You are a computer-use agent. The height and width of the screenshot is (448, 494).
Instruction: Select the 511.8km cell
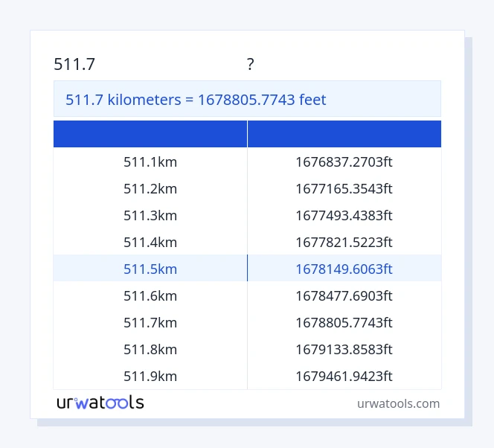pyautogui.click(x=150, y=349)
